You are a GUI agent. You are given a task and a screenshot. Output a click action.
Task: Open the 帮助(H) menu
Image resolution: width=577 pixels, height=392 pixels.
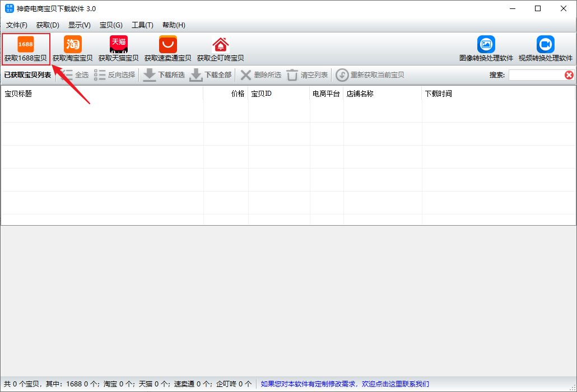click(174, 25)
